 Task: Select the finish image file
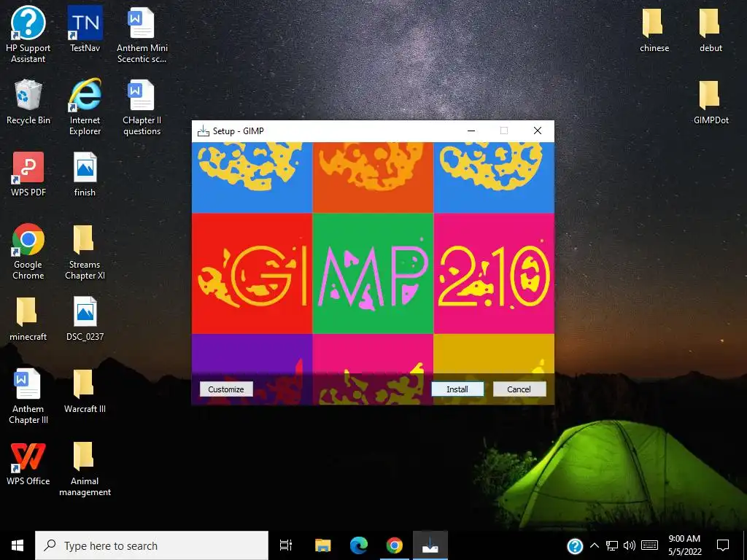(x=85, y=174)
